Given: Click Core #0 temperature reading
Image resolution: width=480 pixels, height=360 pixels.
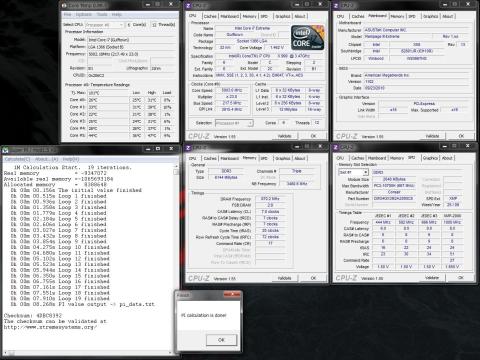Looking at the screenshot, I should click(x=108, y=100).
